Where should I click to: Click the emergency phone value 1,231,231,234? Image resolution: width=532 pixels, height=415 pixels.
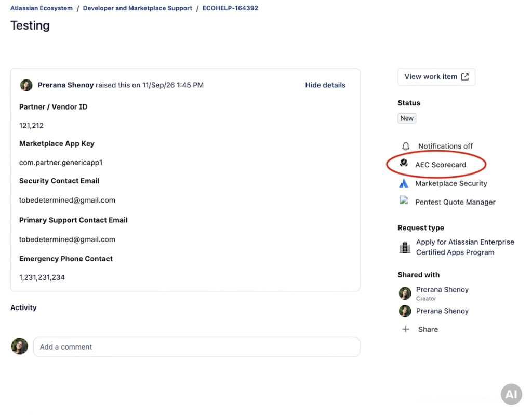42,277
